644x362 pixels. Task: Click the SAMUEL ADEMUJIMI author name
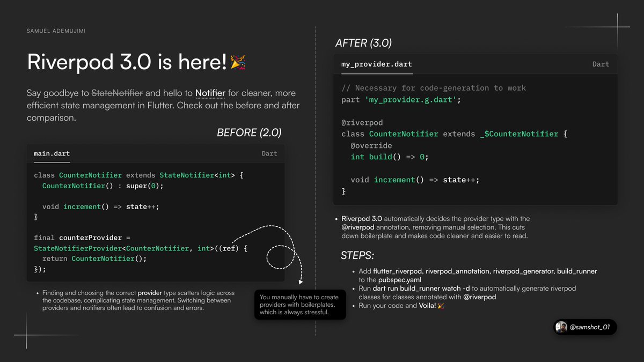click(56, 31)
